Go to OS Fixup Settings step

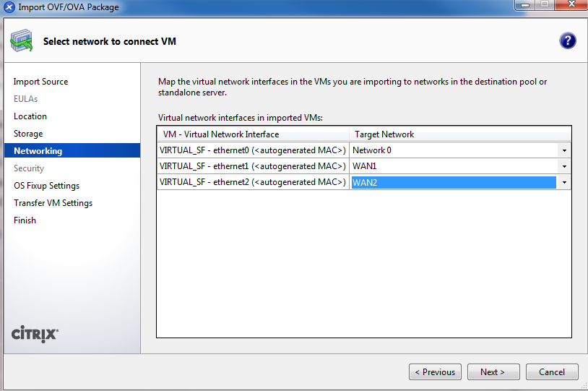[46, 186]
